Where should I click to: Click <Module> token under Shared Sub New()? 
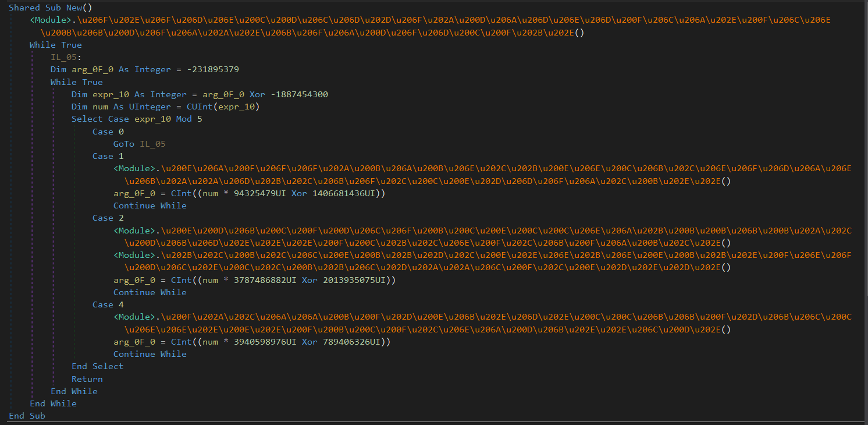pos(51,20)
